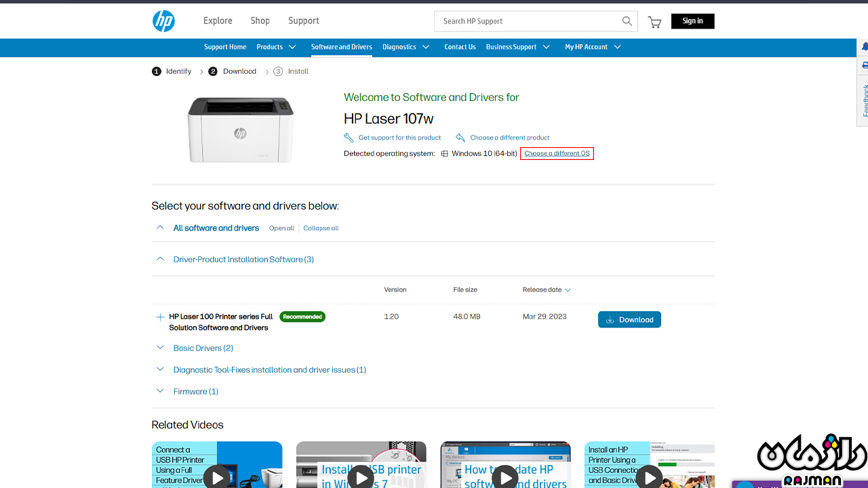Go to the Explore menu

pyautogui.click(x=218, y=21)
